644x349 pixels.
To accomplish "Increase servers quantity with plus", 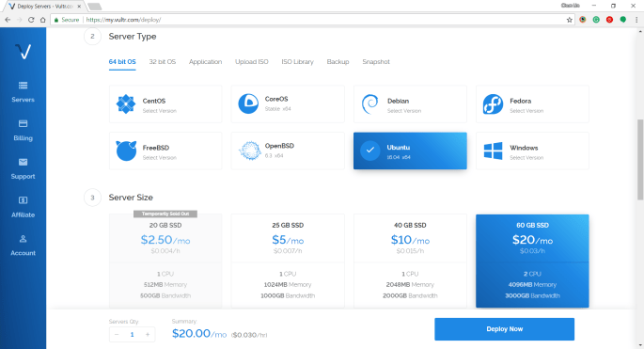I will coord(148,335).
